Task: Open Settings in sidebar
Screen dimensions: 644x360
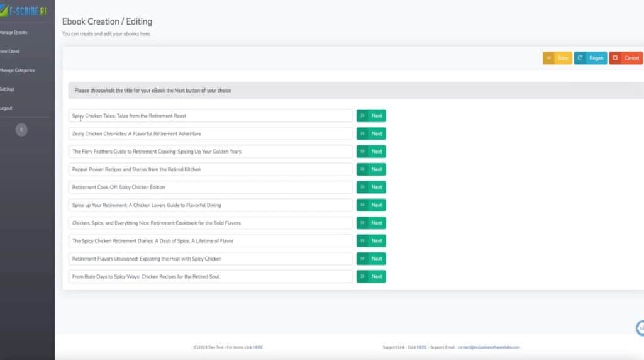Action: pos(7,89)
